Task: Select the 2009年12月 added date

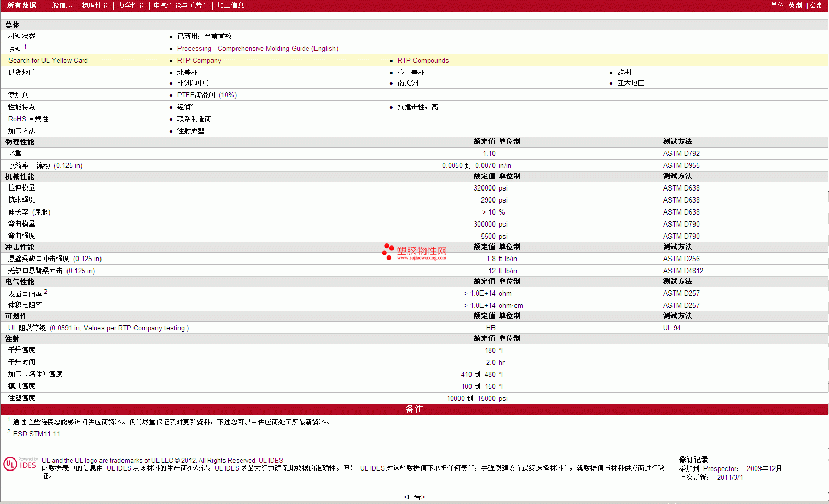Action: coord(764,468)
